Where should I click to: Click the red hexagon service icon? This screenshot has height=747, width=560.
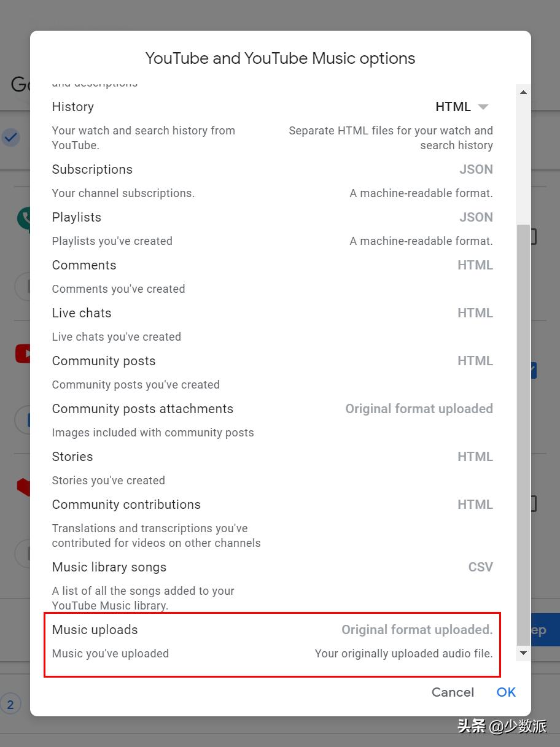coord(23,487)
